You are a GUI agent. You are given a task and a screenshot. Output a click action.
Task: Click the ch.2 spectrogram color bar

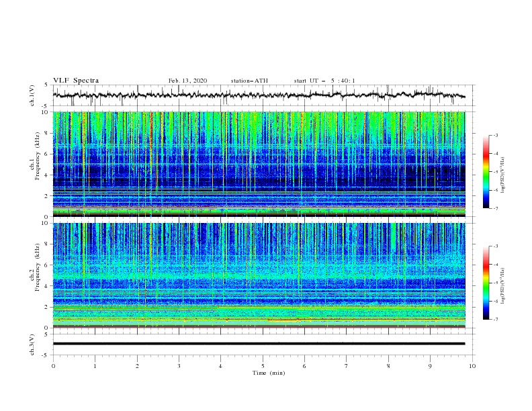point(486,283)
